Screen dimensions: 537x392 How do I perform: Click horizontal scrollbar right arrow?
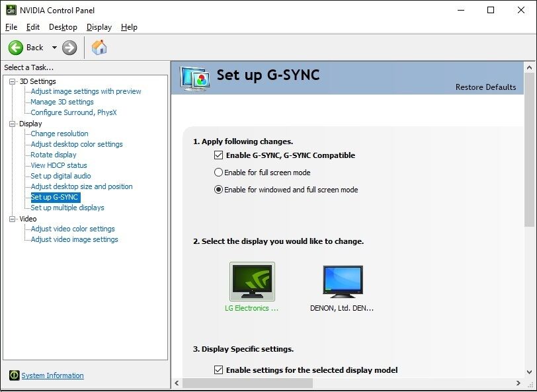coord(518,383)
